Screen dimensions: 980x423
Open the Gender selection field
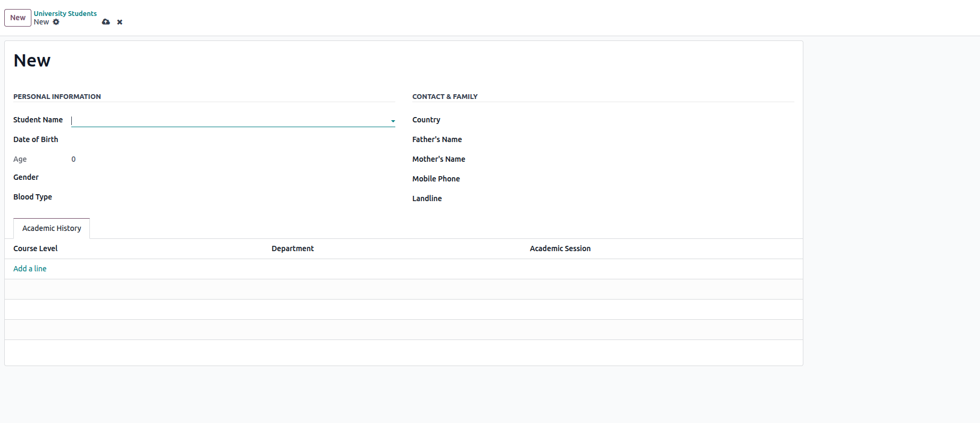point(229,178)
